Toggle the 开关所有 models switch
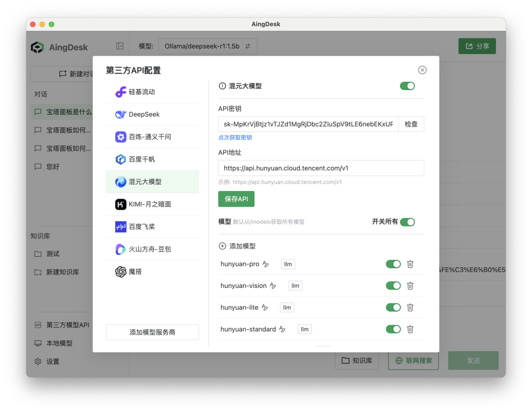The height and width of the screenshot is (412, 532). pyautogui.click(x=407, y=222)
